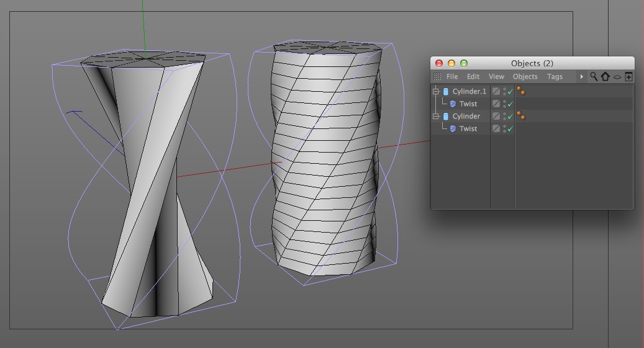The image size is (644, 348).
Task: Click the blue cylinder icon of the Cylinder row
Action: point(446,117)
